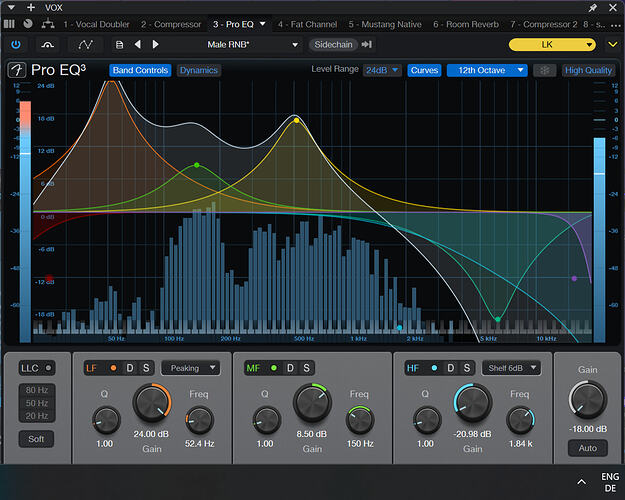Switch to the 5 - Mustang Native tab
Image resolution: width=625 pixels, height=500 pixels.
click(385, 24)
